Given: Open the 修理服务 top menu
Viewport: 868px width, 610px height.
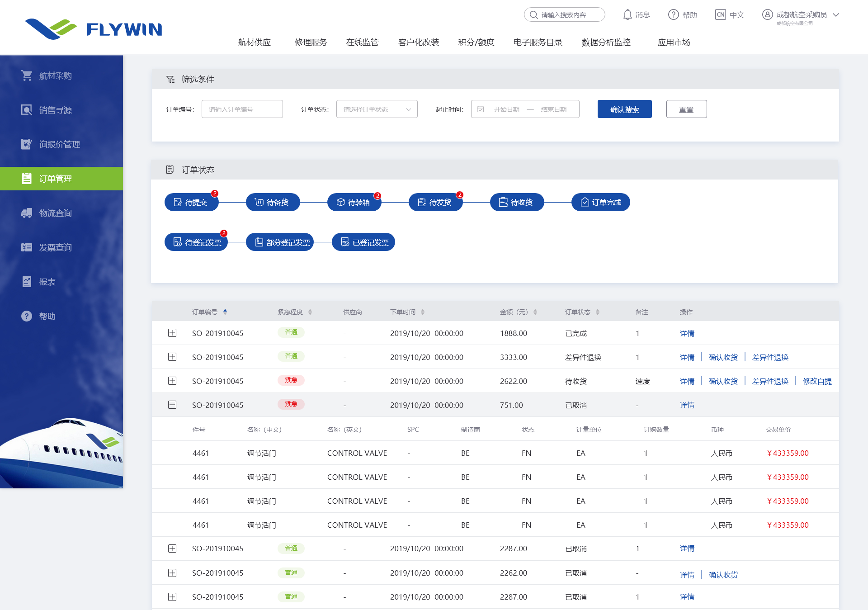Looking at the screenshot, I should point(311,43).
